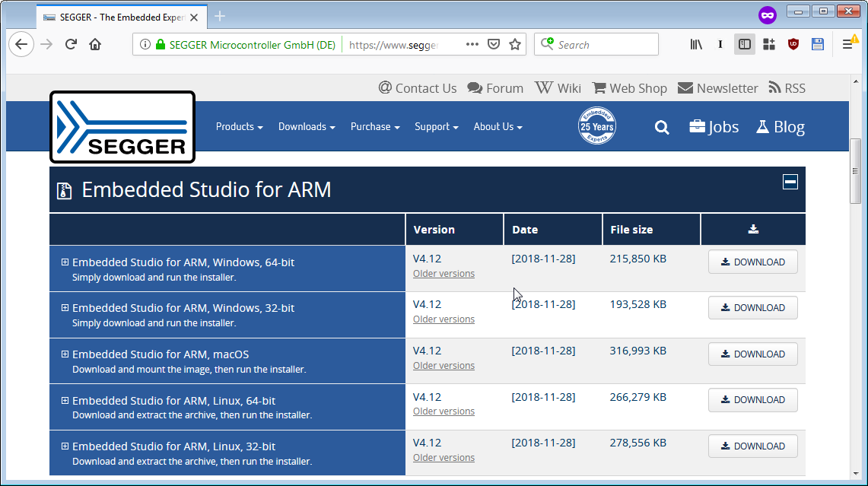Open the site search magnifier icon

[662, 127]
